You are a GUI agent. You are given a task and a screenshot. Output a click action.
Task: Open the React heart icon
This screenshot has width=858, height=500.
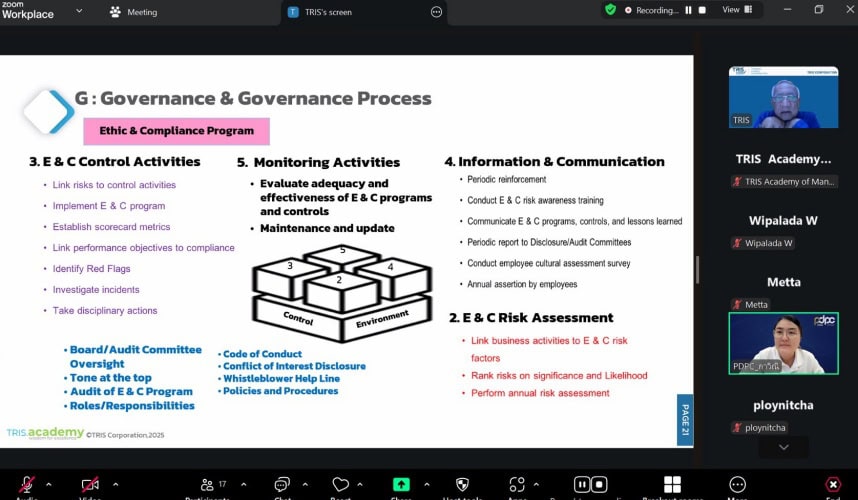pos(341,485)
